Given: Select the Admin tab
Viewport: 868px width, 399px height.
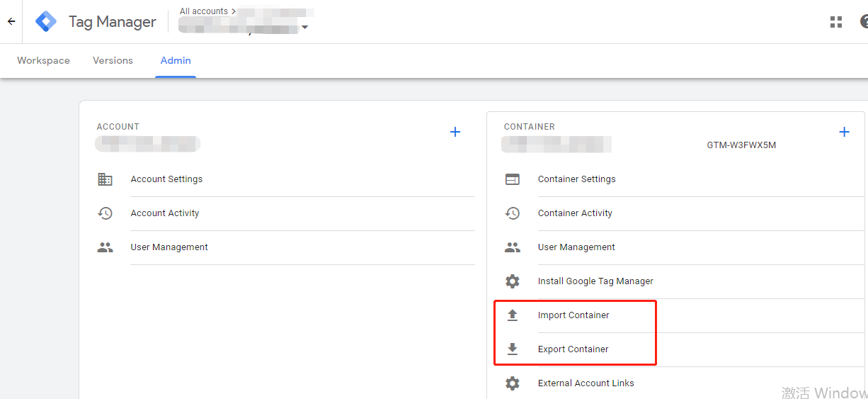Looking at the screenshot, I should coord(176,60).
